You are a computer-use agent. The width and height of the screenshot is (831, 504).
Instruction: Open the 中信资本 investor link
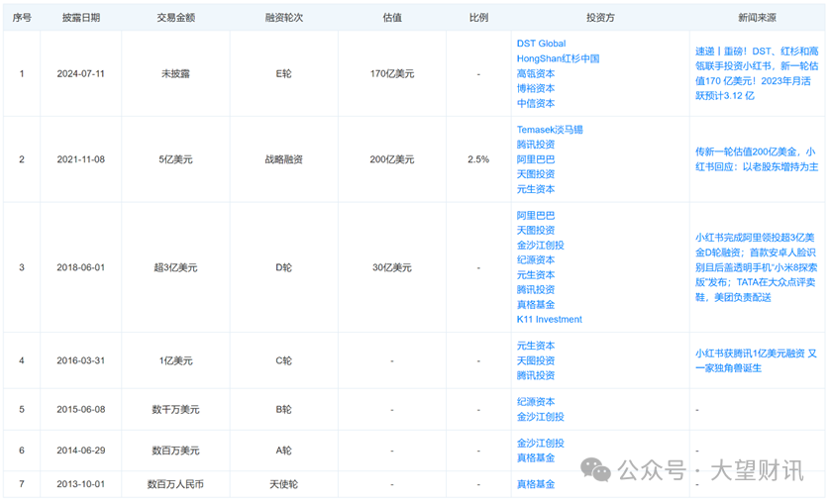[536, 103]
